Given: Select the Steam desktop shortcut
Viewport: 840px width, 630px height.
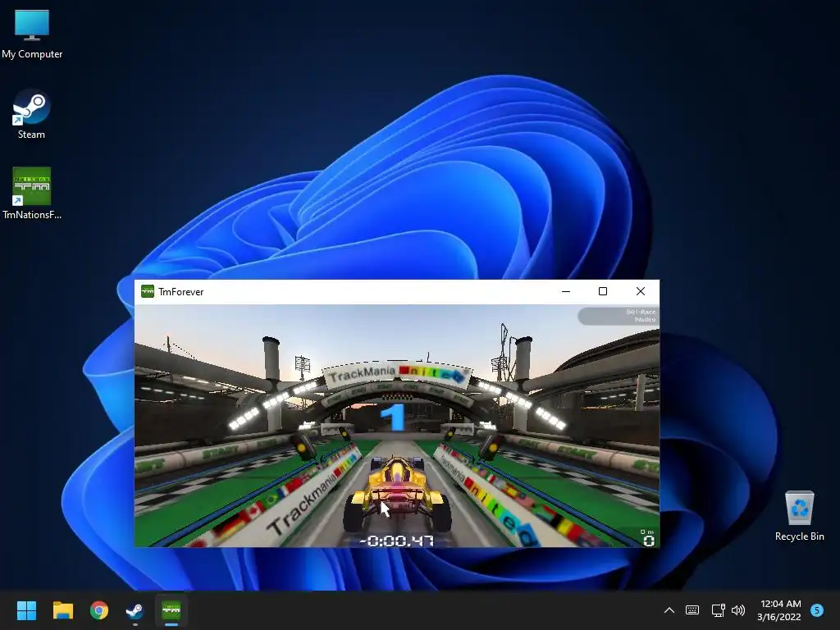Looking at the screenshot, I should point(31,113).
